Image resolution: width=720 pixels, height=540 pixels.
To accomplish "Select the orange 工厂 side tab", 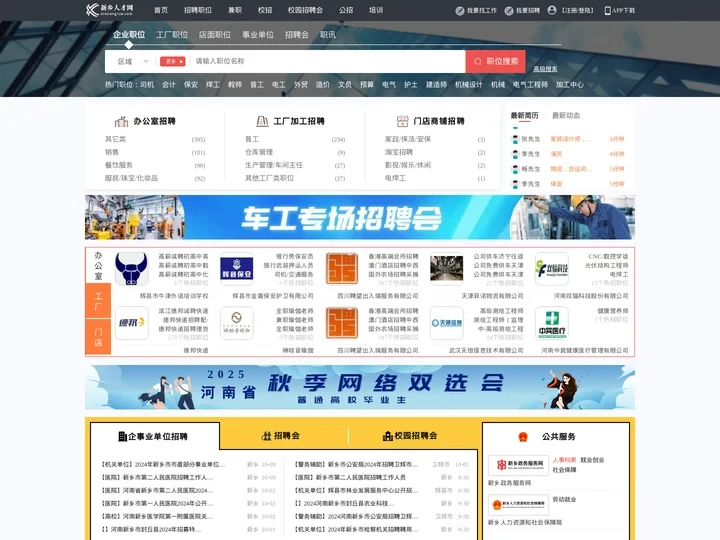I will coord(98,301).
